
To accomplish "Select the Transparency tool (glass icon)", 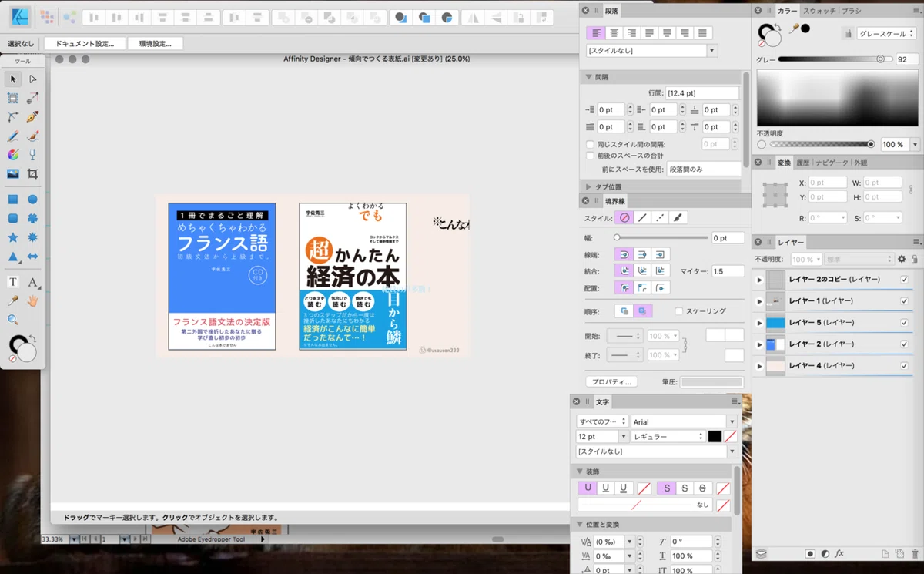I will click(33, 155).
